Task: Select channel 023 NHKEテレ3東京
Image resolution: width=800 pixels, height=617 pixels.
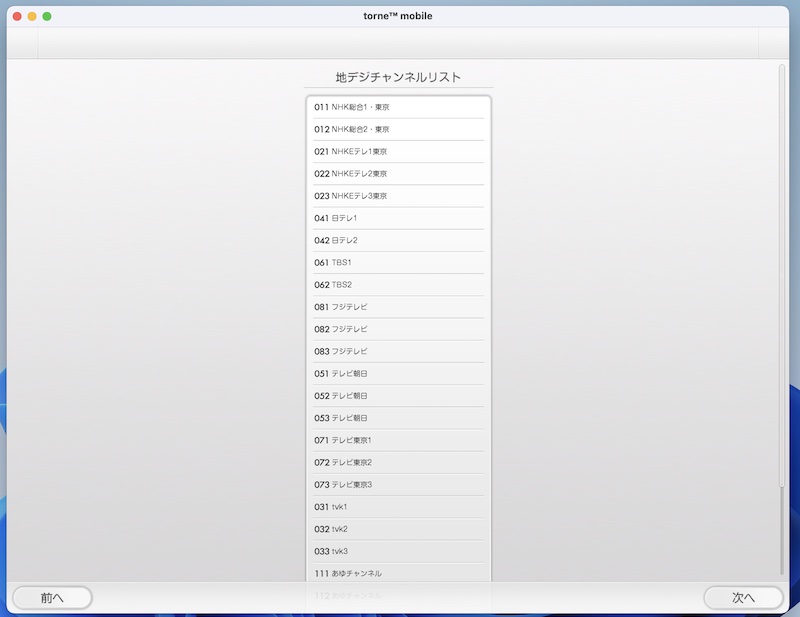Action: (x=398, y=196)
